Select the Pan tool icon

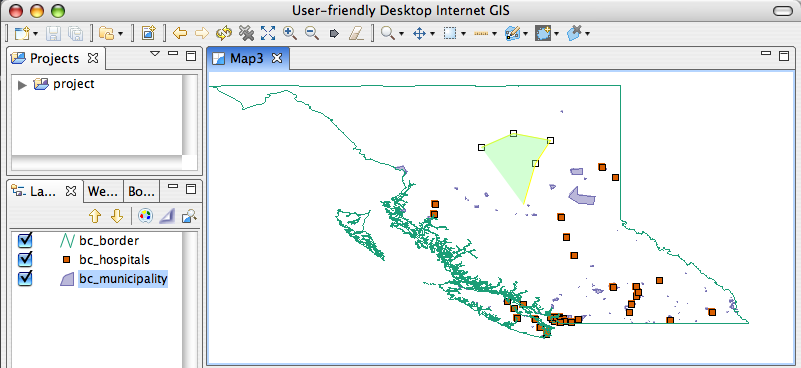[419, 34]
